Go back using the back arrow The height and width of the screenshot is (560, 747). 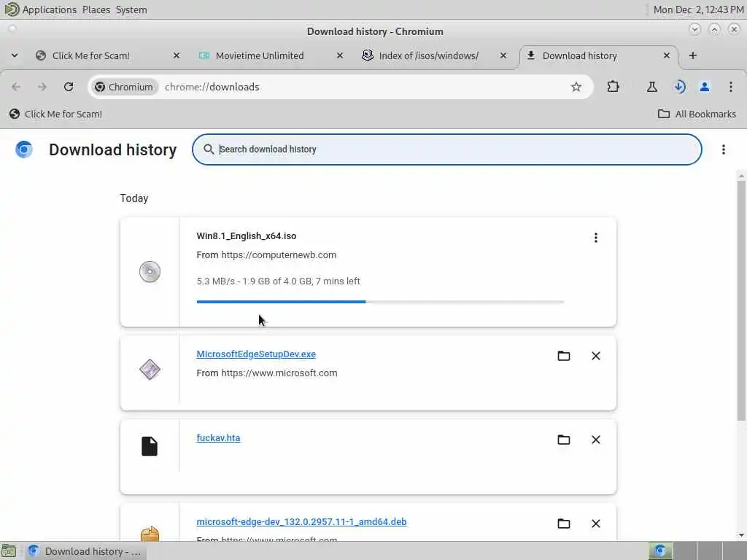pos(16,87)
